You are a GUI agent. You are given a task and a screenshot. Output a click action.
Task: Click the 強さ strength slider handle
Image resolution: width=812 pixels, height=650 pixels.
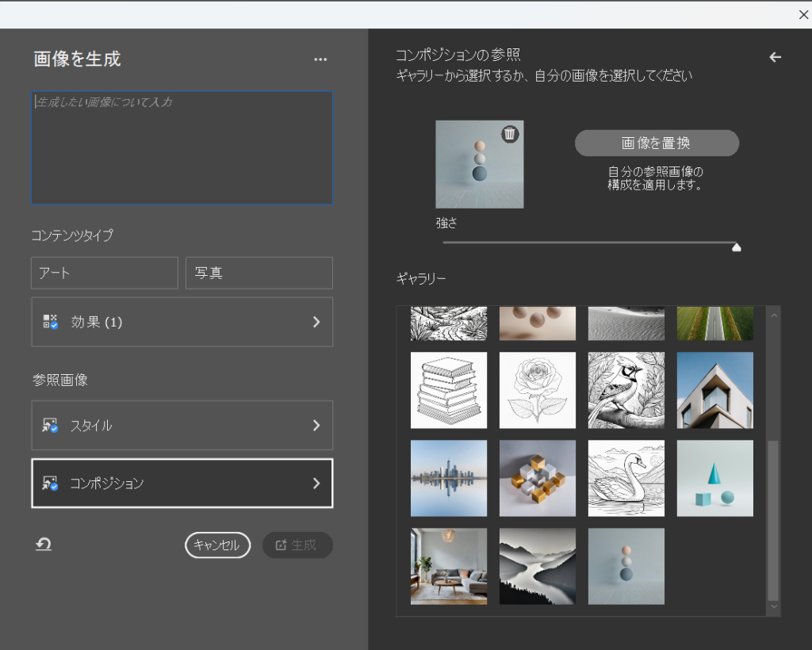click(736, 247)
